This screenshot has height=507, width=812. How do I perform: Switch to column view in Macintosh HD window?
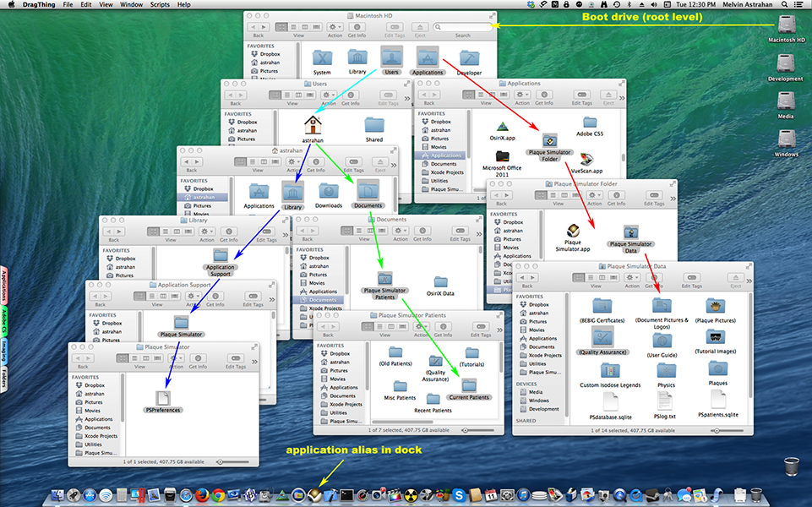point(304,27)
